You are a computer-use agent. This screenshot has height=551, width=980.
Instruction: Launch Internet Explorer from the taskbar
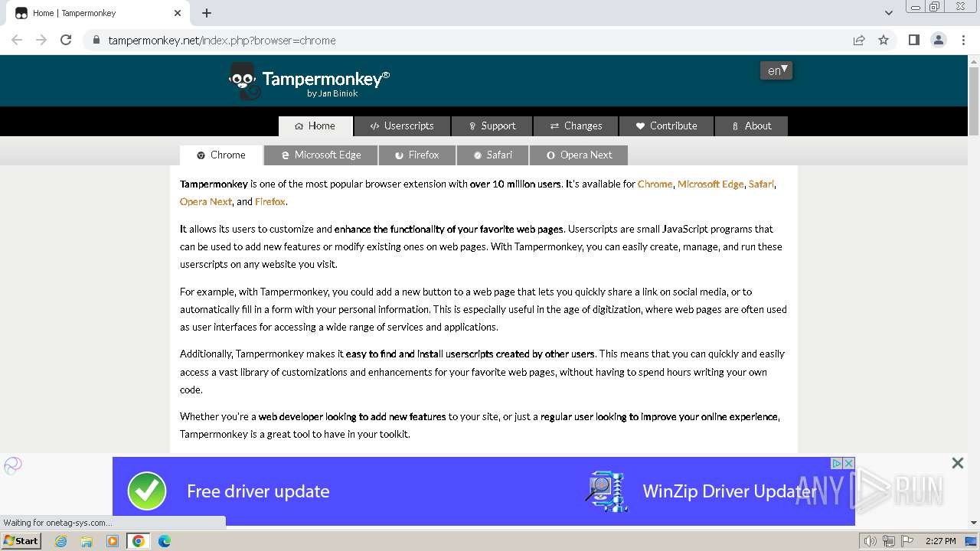(60, 541)
